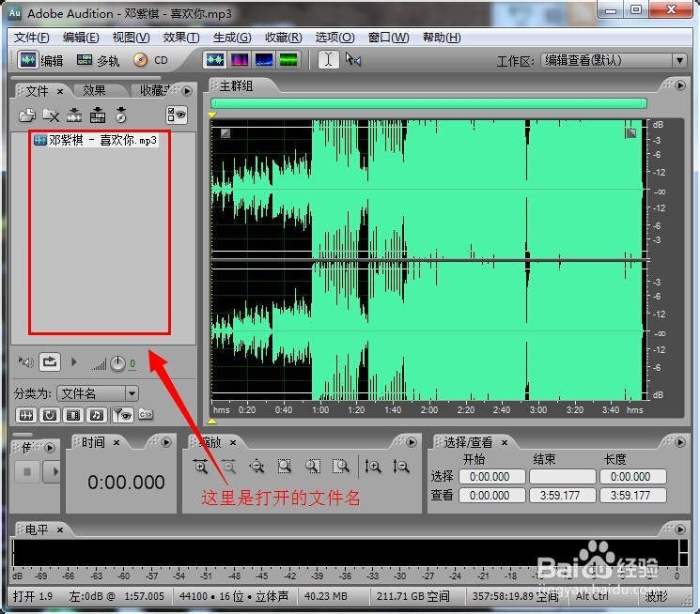Open the 选项(O) menu
This screenshot has height=614, width=700.
coord(334,38)
